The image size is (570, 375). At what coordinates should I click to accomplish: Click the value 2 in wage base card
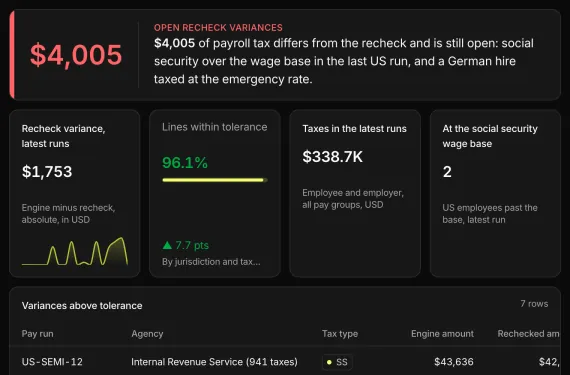click(x=447, y=172)
